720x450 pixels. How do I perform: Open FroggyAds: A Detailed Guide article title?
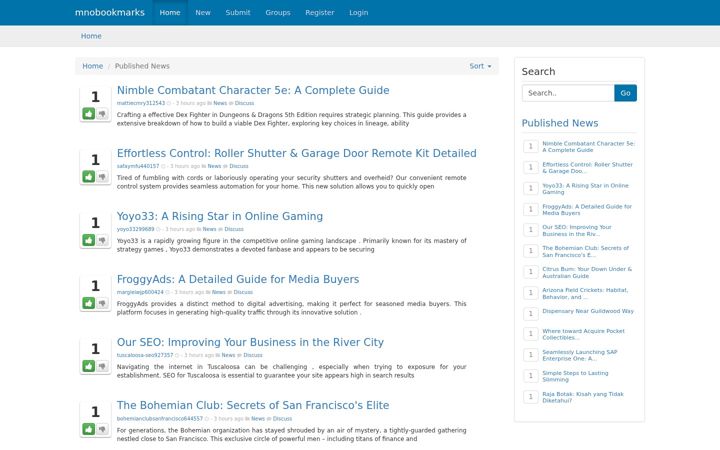pyautogui.click(x=238, y=279)
